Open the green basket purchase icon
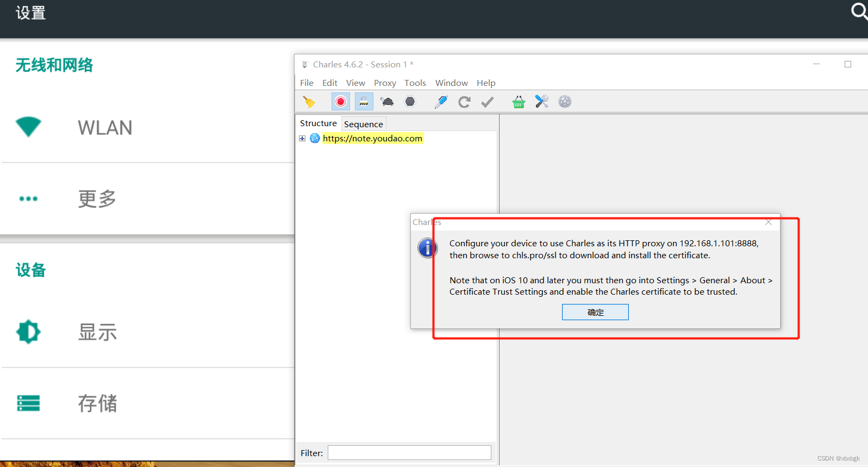The height and width of the screenshot is (467, 868). click(519, 102)
